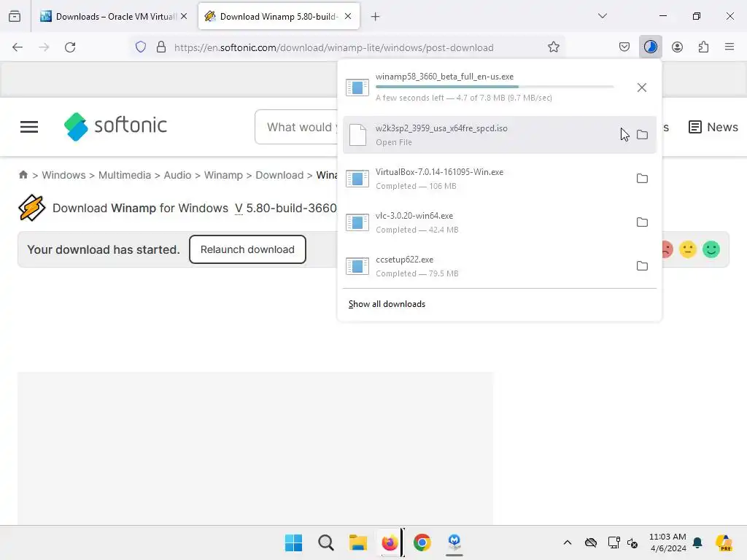
Task: Open the Extensions puzzle icon
Action: tap(703, 47)
